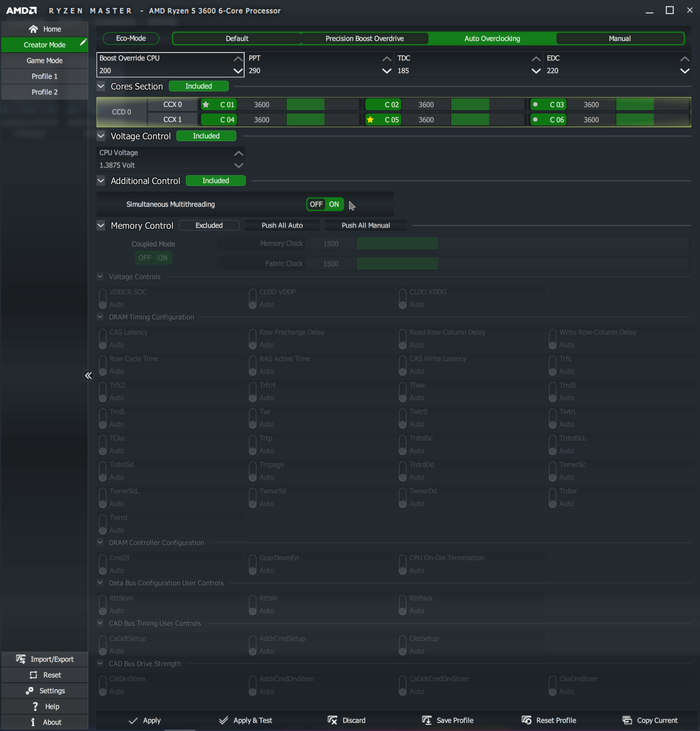Click the Discard icon button
Image resolution: width=700 pixels, height=731 pixels.
(x=332, y=720)
